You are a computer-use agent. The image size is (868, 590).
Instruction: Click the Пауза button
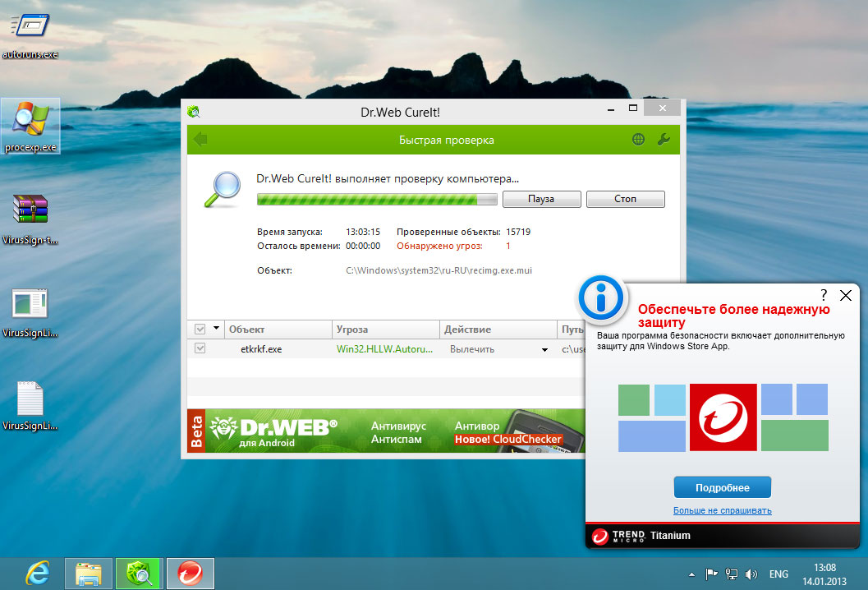pyautogui.click(x=541, y=199)
